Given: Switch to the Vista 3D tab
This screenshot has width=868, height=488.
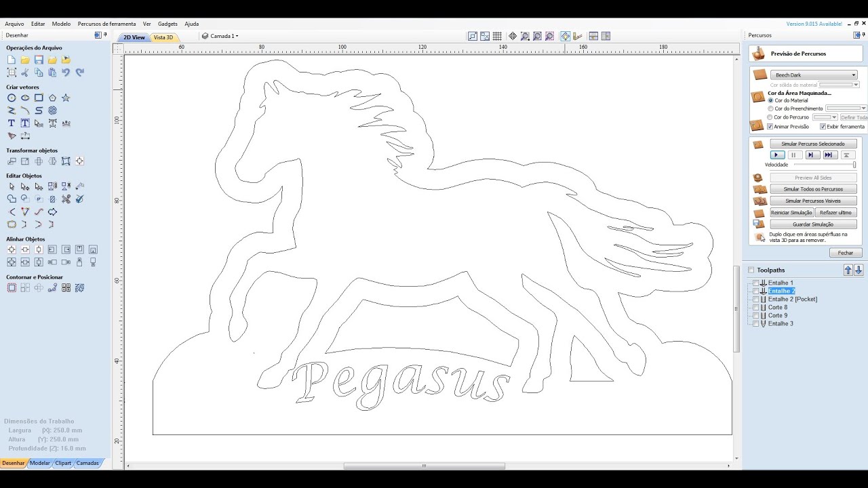Looking at the screenshot, I should pyautogui.click(x=163, y=37).
